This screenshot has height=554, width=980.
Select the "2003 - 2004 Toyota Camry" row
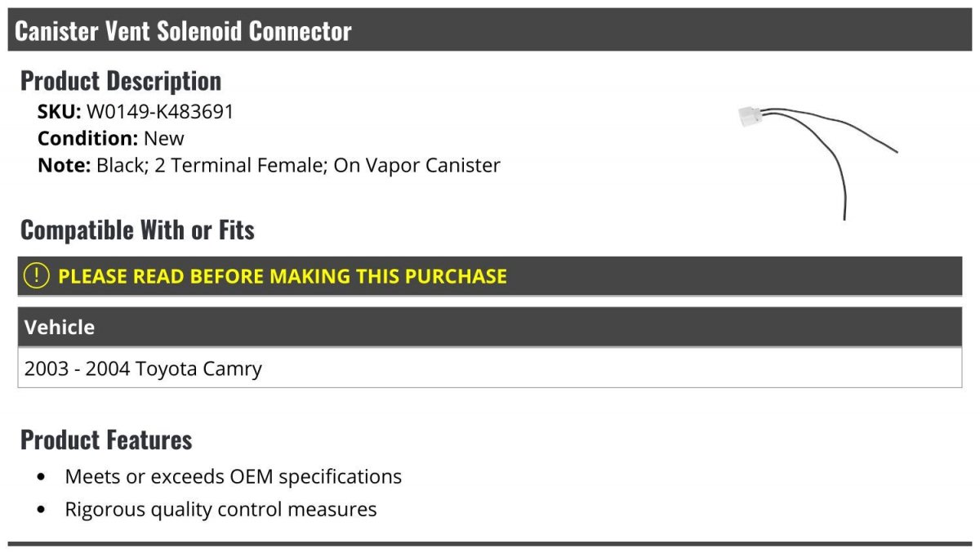pyautogui.click(x=143, y=369)
